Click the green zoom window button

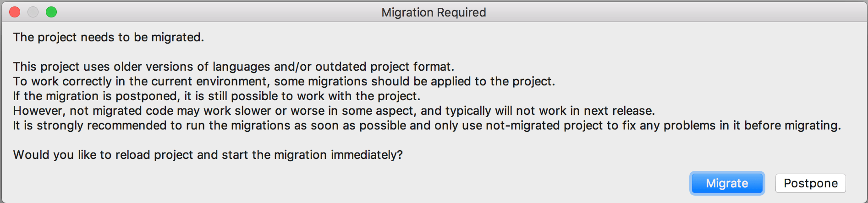[51, 12]
